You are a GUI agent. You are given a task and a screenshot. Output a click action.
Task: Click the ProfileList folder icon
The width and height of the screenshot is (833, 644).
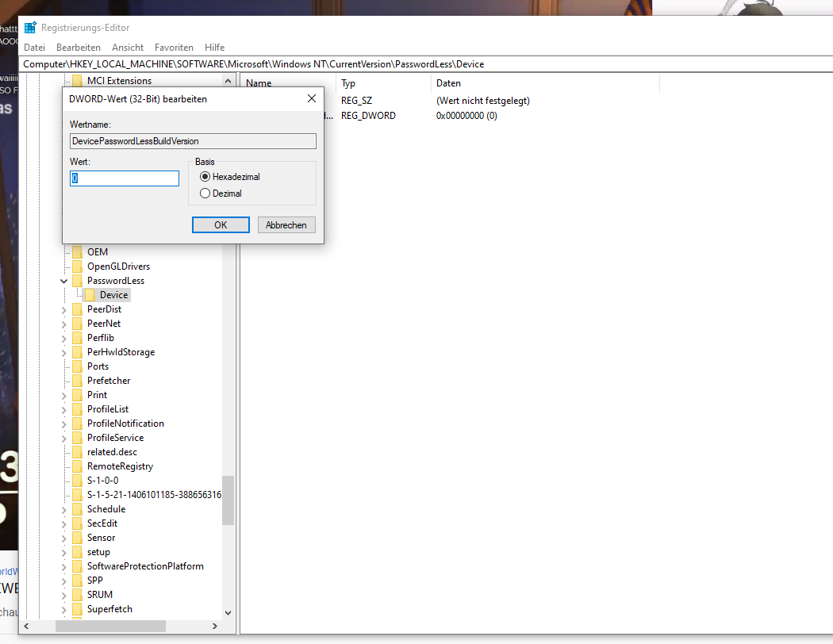(78, 409)
